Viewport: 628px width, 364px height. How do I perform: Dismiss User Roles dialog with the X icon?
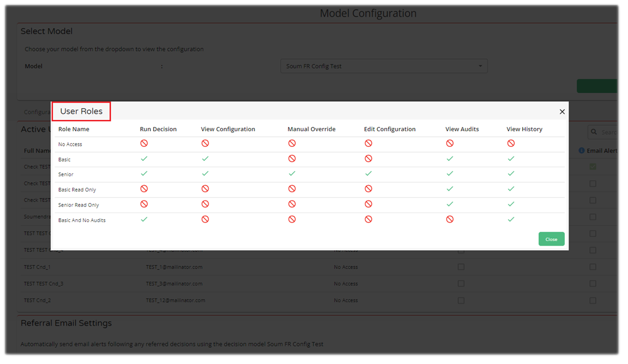562,112
